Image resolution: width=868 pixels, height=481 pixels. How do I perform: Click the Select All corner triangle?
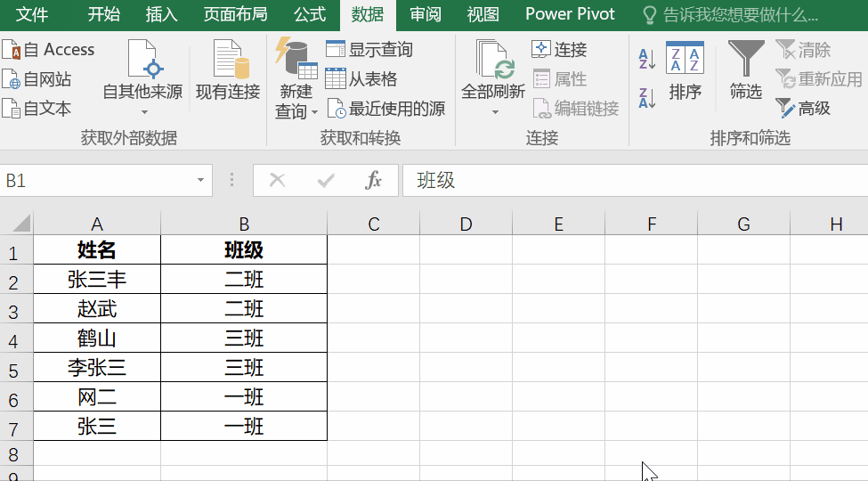21,224
